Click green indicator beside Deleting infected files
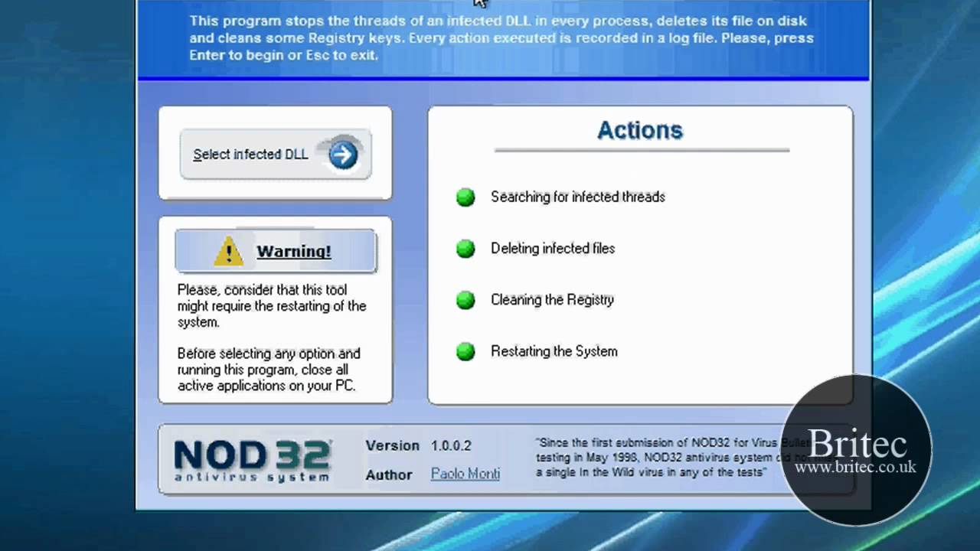 tap(465, 249)
